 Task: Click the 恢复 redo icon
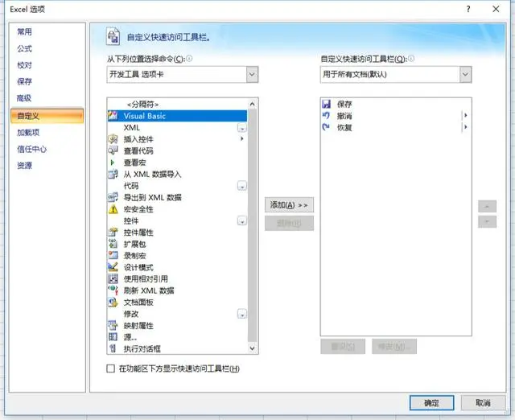pos(326,127)
